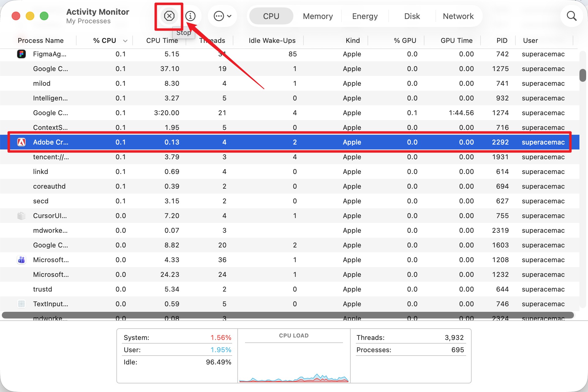Click the Idle 96.49% statistic
This screenshot has width=588, height=392.
click(x=177, y=362)
